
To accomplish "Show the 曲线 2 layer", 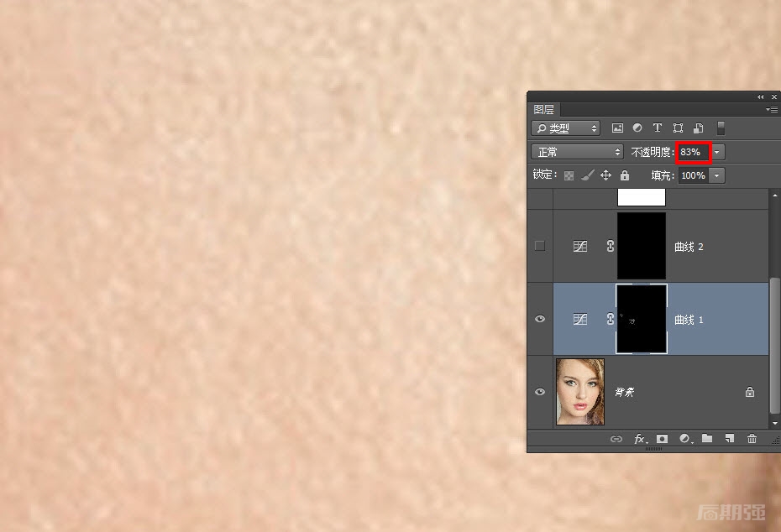I will pyautogui.click(x=540, y=246).
